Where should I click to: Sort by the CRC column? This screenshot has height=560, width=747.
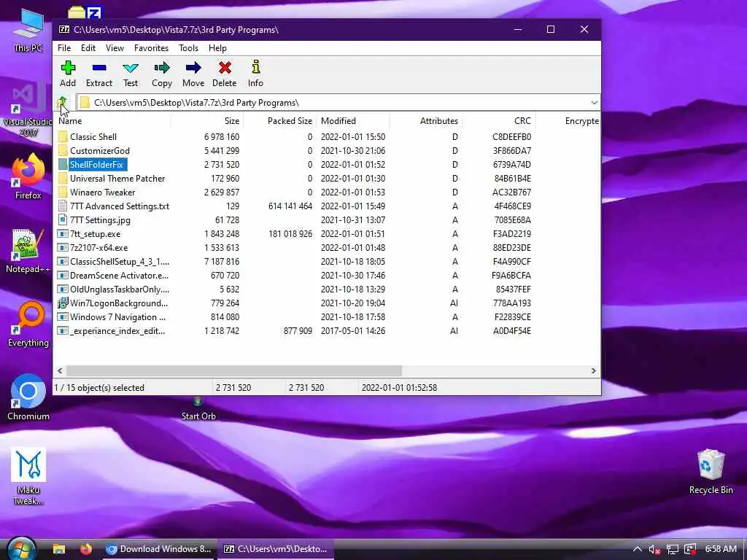tap(499, 121)
